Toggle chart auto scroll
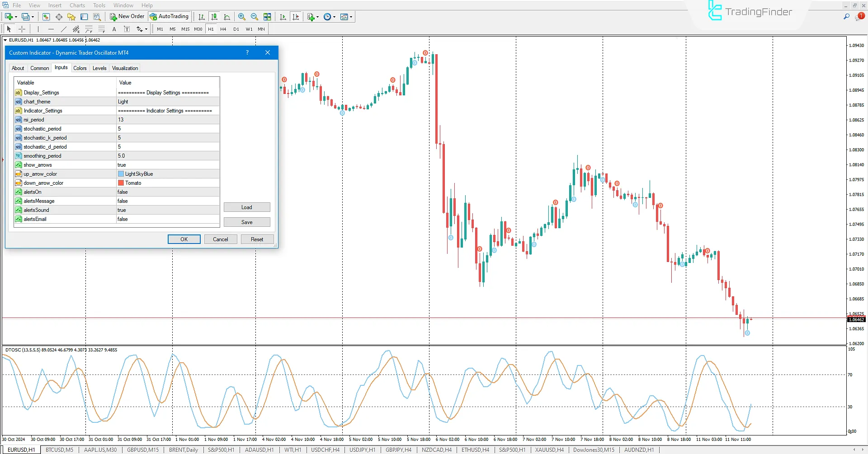 point(283,17)
